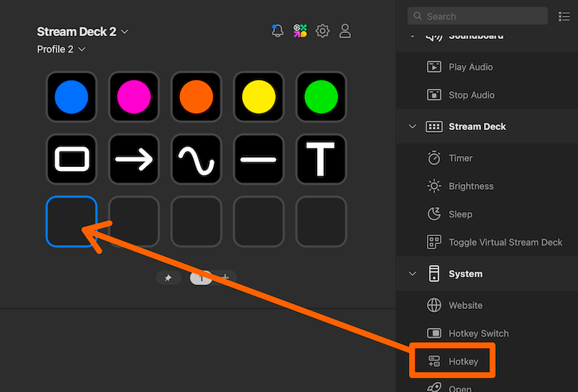Toggle the action list view icon

pyautogui.click(x=564, y=16)
